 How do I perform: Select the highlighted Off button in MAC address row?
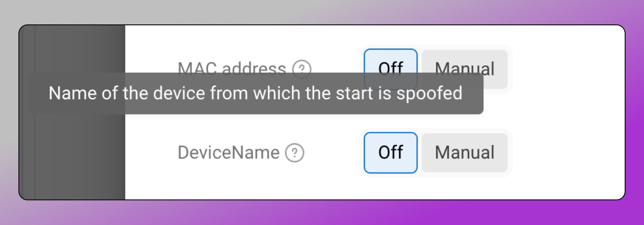(x=391, y=69)
